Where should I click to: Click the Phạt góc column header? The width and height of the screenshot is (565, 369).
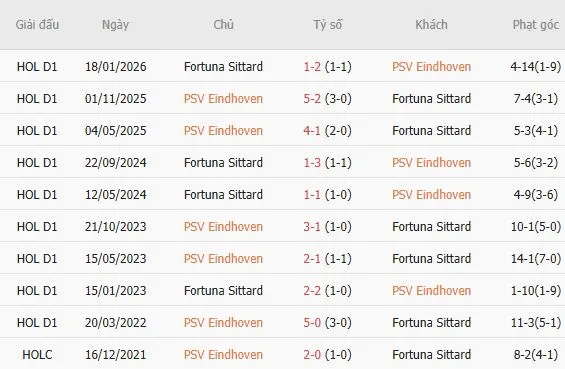[536, 25]
